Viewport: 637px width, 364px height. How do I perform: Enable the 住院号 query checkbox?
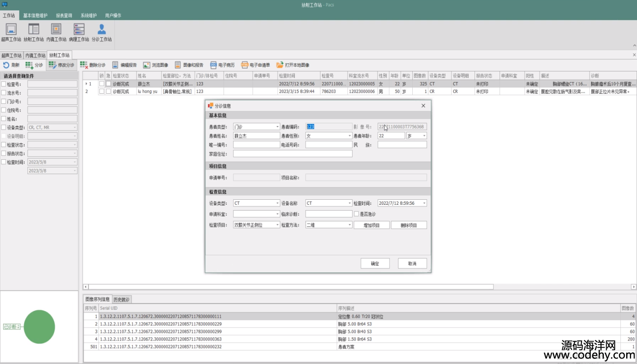coord(4,110)
